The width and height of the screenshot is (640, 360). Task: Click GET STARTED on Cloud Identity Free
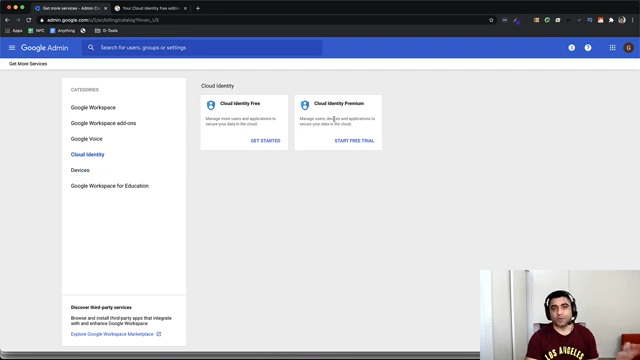pos(265,141)
